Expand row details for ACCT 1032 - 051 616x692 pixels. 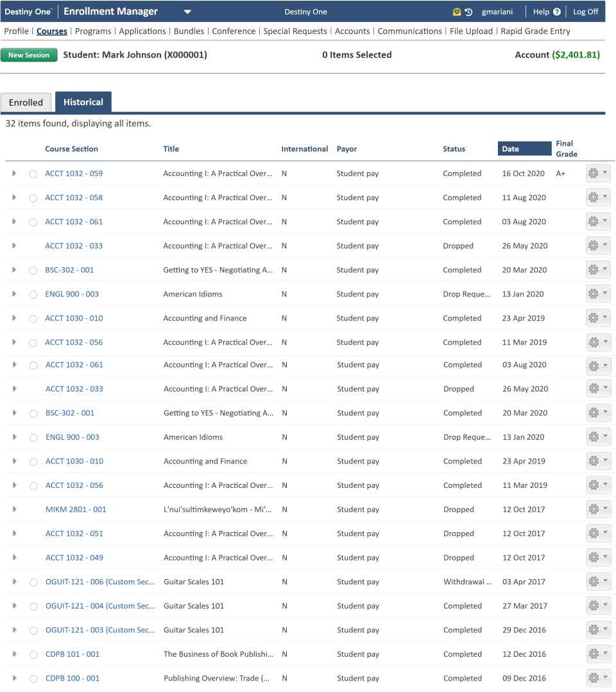tap(15, 533)
